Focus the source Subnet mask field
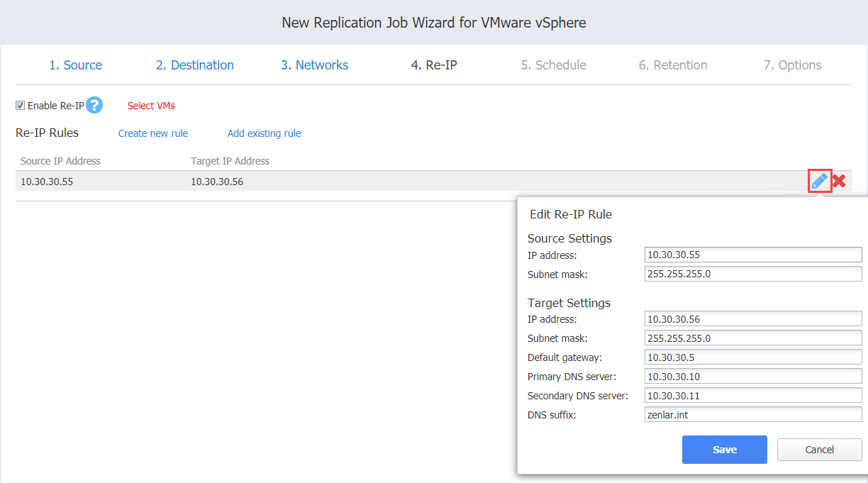 [x=753, y=274]
